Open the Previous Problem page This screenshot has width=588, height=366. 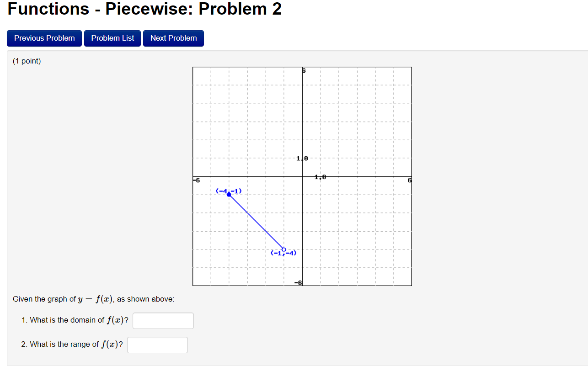(44, 38)
